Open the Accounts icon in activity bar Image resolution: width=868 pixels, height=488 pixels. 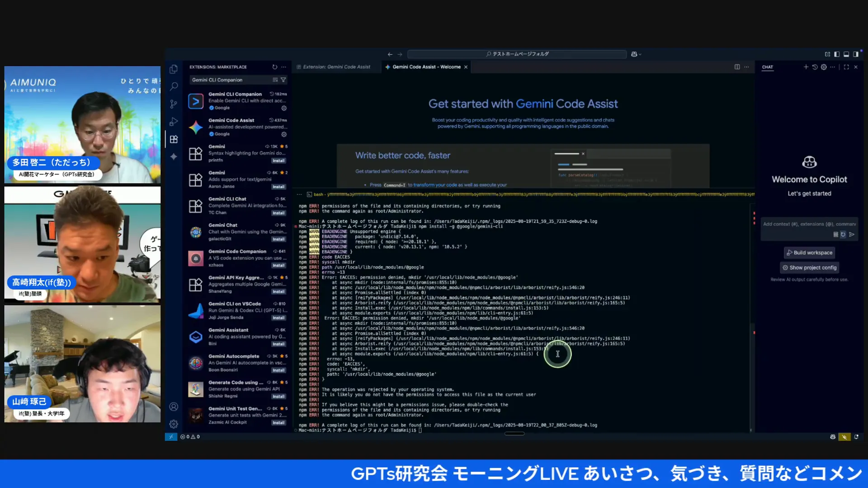click(174, 407)
